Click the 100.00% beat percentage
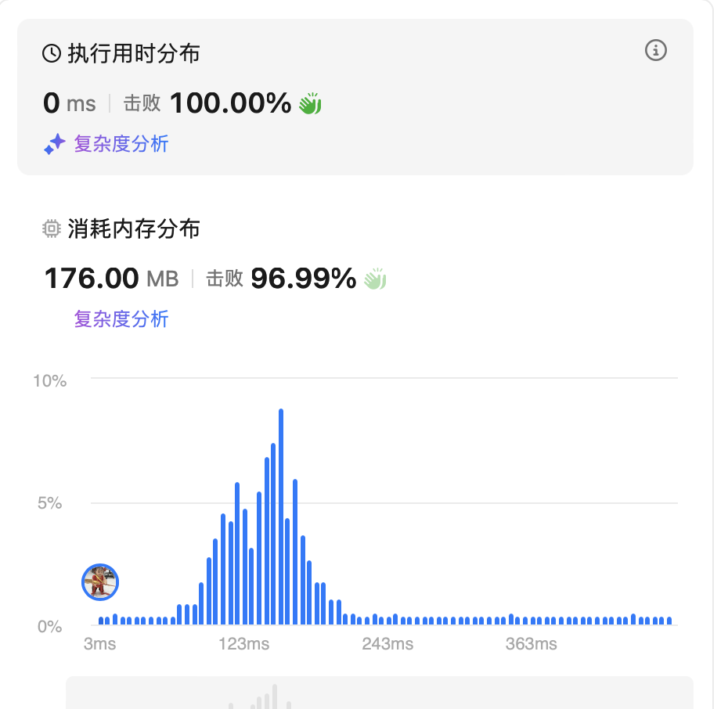 (231, 103)
